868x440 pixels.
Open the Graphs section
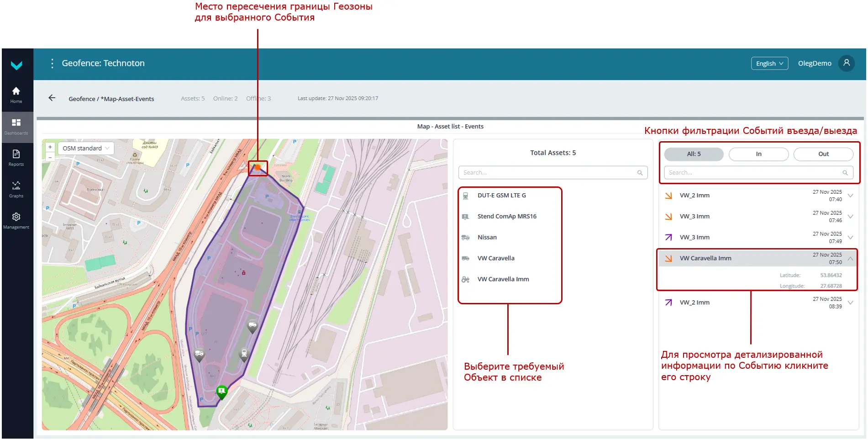16,189
